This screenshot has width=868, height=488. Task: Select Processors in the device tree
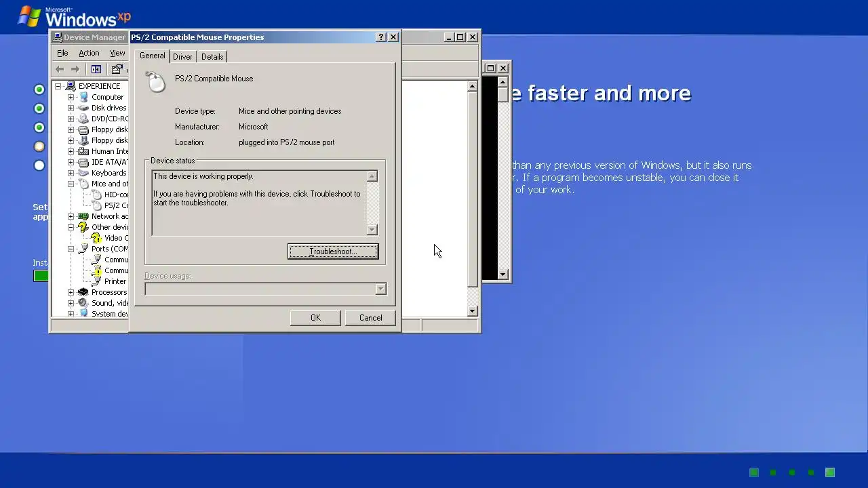[109, 292]
